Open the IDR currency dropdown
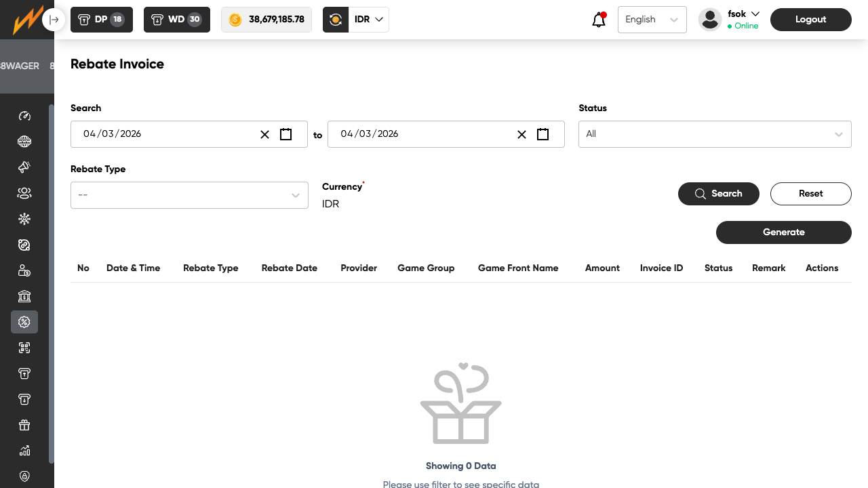Viewport: 868px width, 488px height. pyautogui.click(x=369, y=20)
